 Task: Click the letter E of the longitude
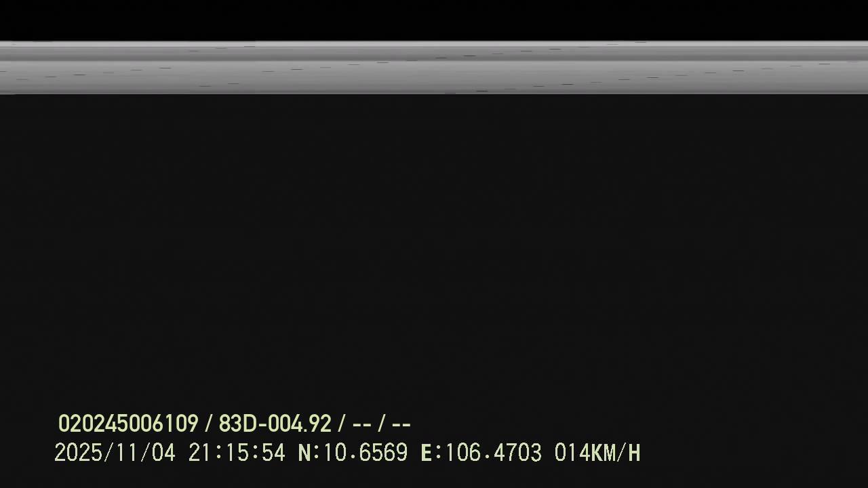tap(427, 453)
